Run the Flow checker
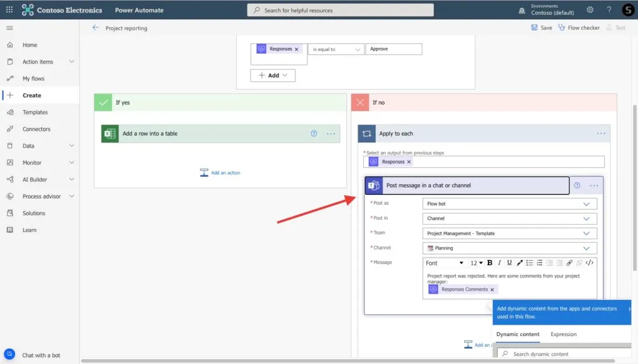Viewport: 638px width, 364px height. (x=579, y=27)
